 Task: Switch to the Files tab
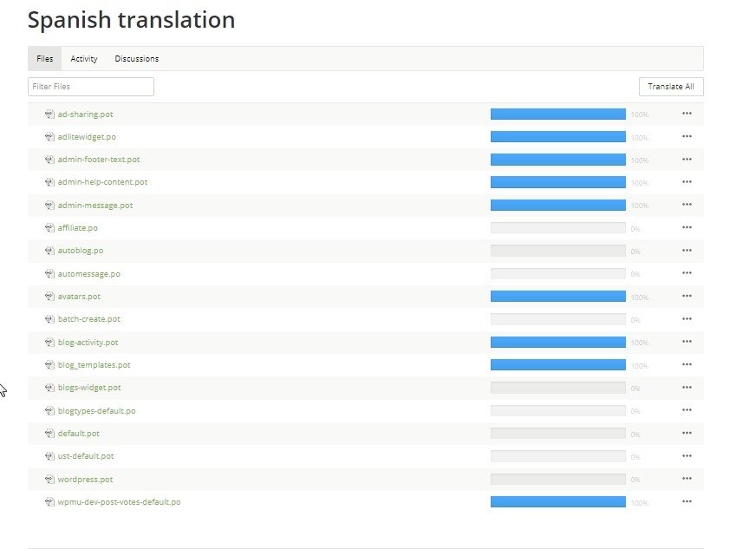[x=45, y=58]
